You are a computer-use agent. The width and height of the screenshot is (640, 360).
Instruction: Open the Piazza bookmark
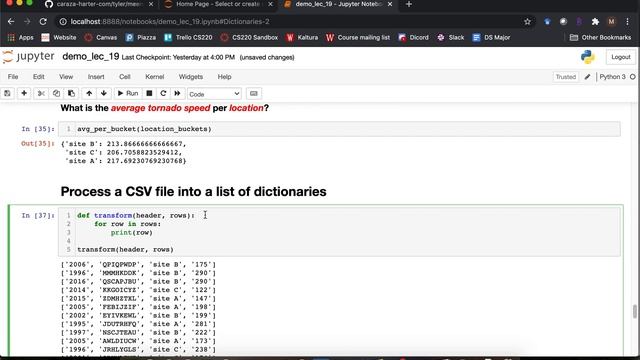click(141, 38)
